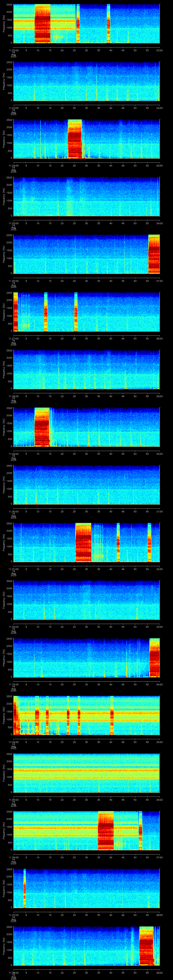Select the narrow burst near 26s in 11:22 spectrogram

(x=78, y=24)
